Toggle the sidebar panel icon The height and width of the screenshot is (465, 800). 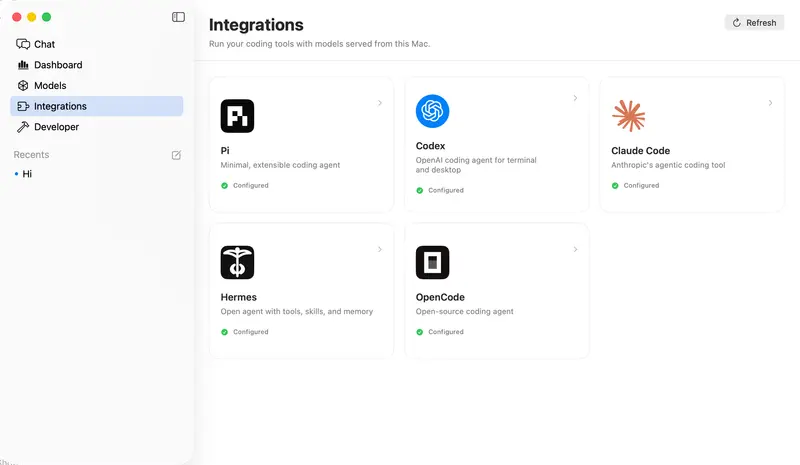point(178,17)
